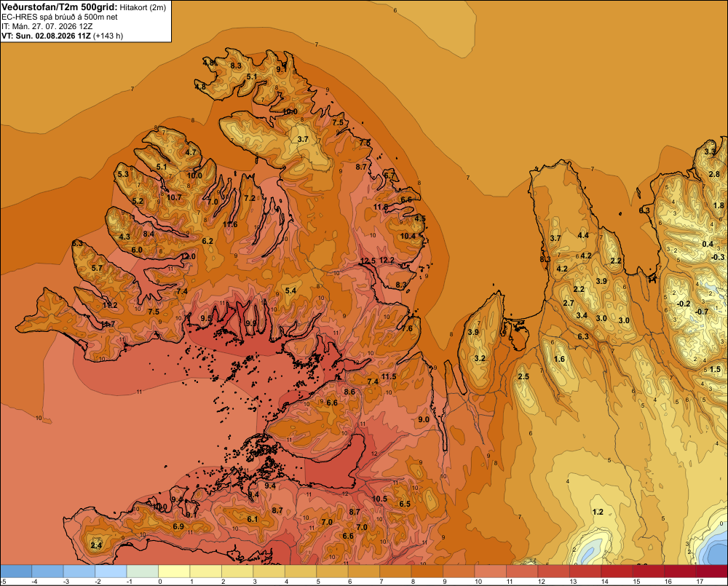Click the 12.5 temperature label on the map
This screenshot has height=586, width=728.
[368, 261]
